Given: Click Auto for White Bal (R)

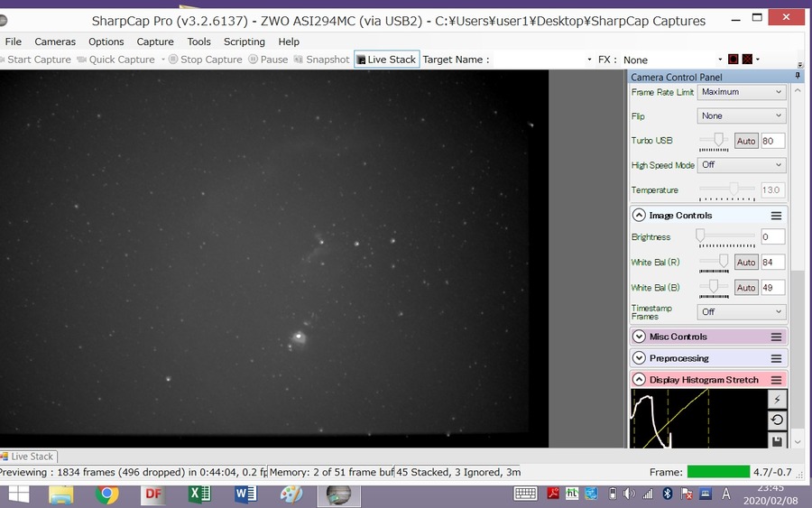Looking at the screenshot, I should click(746, 262).
